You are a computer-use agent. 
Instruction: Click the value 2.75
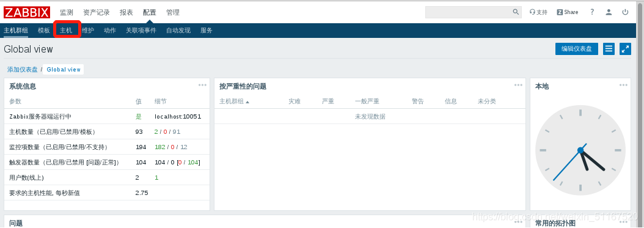coord(142,193)
